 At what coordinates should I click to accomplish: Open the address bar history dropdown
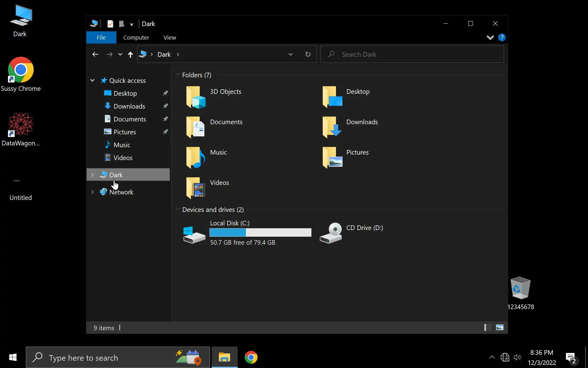pyautogui.click(x=290, y=54)
